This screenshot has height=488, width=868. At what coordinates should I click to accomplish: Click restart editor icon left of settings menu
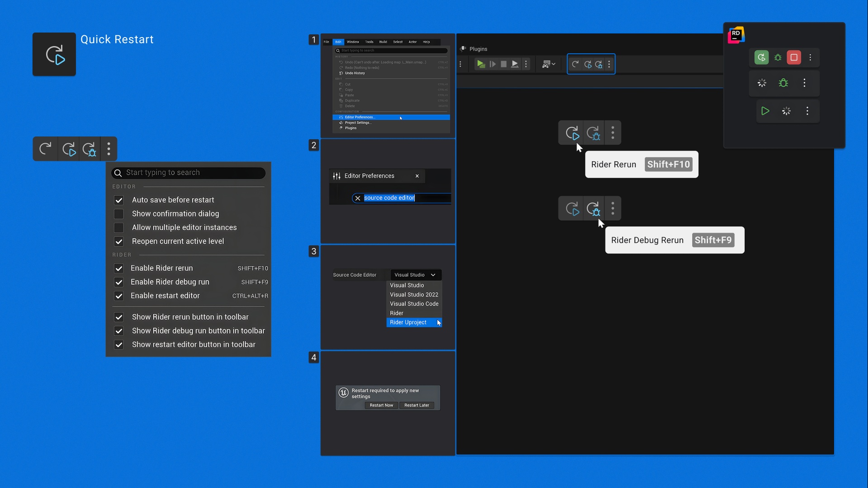click(45, 149)
